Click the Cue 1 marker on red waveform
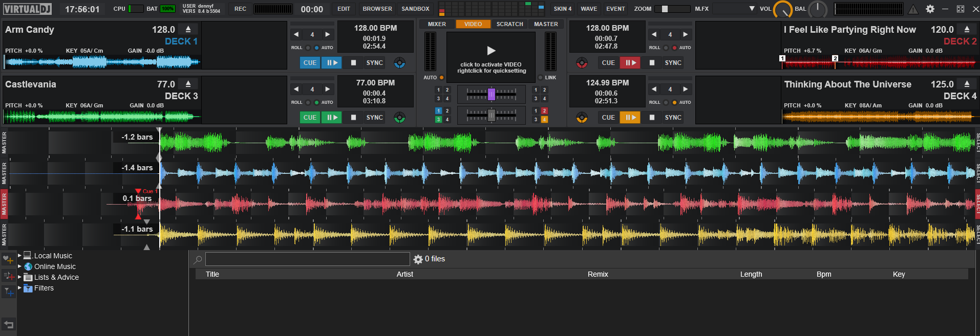The height and width of the screenshot is (336, 980). 138,191
